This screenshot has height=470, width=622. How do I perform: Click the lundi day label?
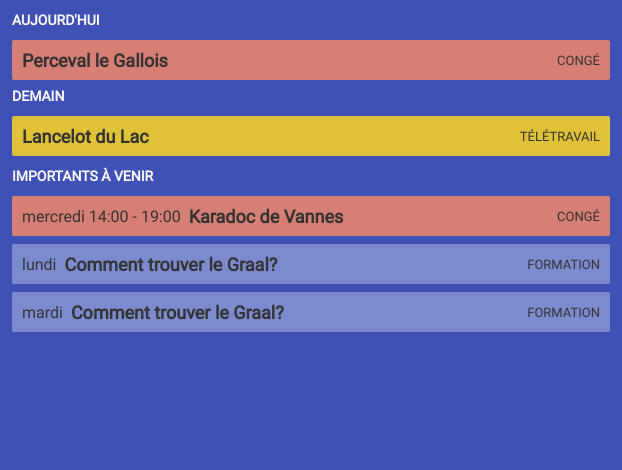[x=39, y=265]
